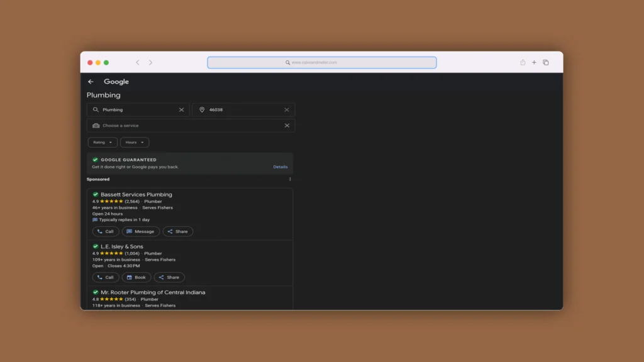This screenshot has width=644, height=362.
Task: Share Bassett Services Plumbing listing
Action: [x=178, y=231]
